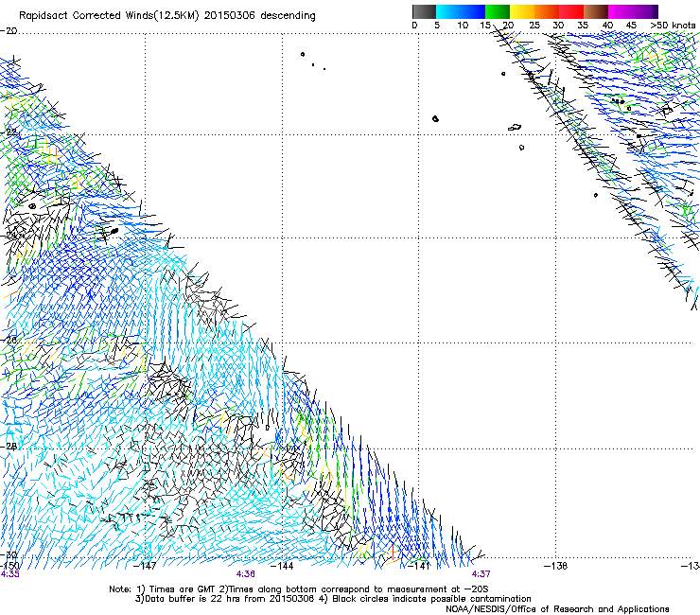Click the purple '4:36' time label
700x615 pixels.
click(x=246, y=574)
